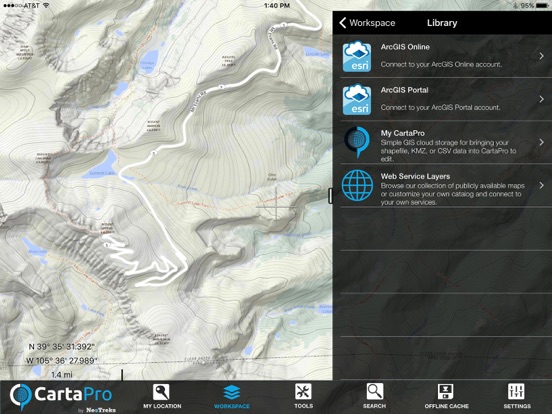Open the Tools wrench icon
Viewport: 552px width, 414px height.
point(303,392)
